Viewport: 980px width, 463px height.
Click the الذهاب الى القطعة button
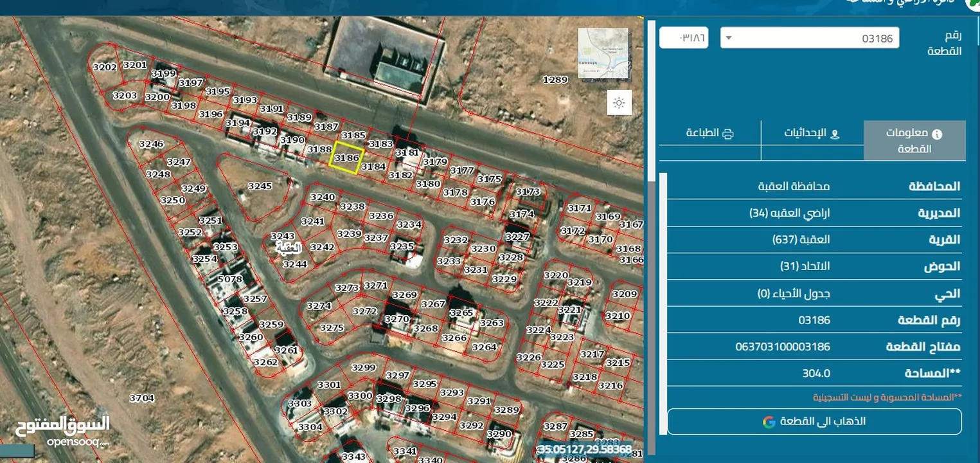coord(814,422)
